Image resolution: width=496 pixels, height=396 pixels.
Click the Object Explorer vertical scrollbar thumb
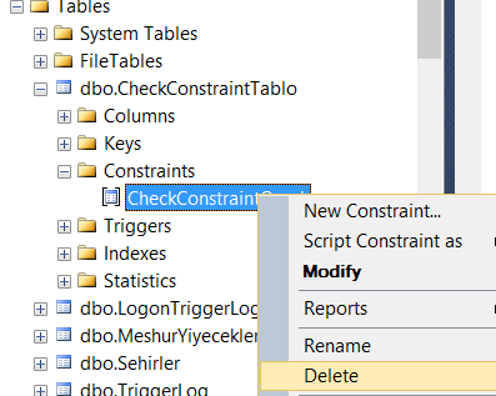(x=429, y=29)
